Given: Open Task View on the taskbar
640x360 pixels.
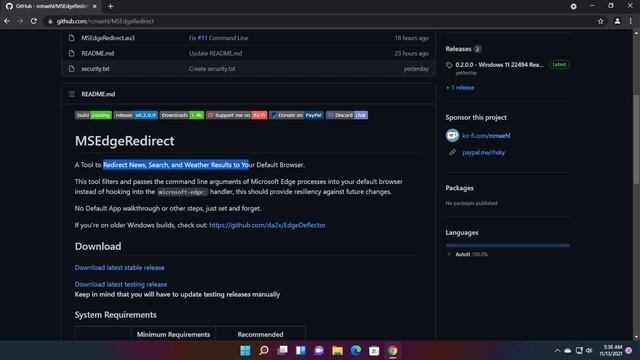Looking at the screenshot, I should [282, 351].
